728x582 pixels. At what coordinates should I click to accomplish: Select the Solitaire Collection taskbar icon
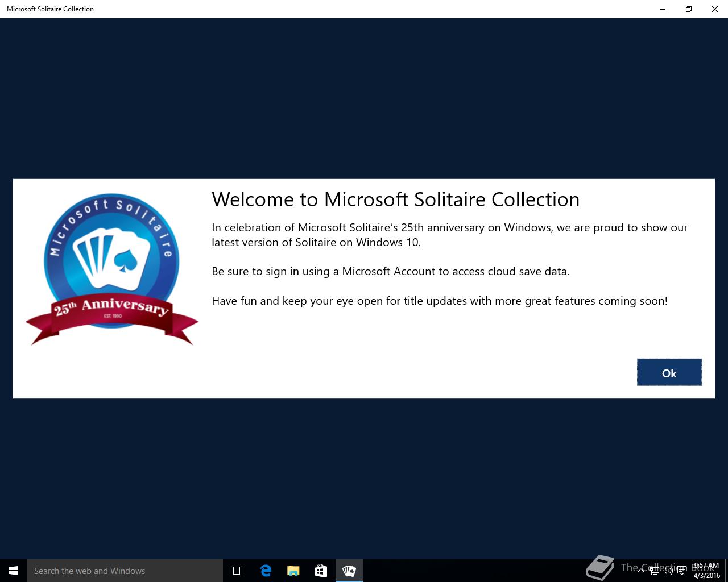[x=349, y=571]
